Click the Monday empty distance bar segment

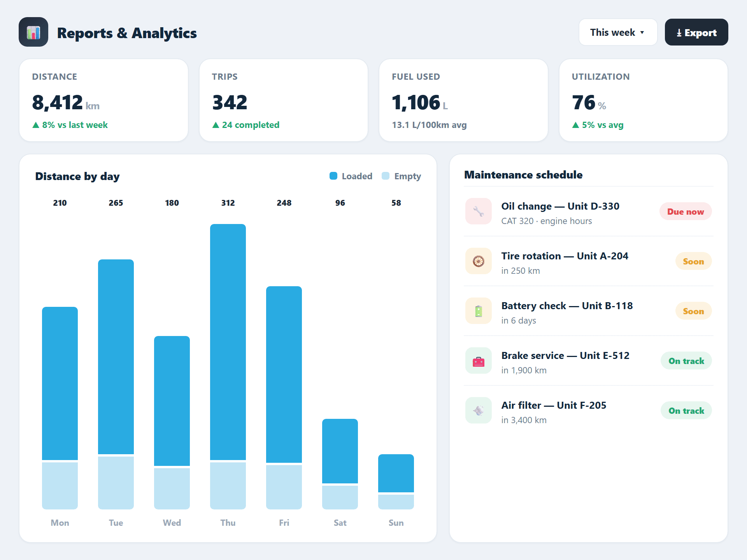tap(60, 486)
